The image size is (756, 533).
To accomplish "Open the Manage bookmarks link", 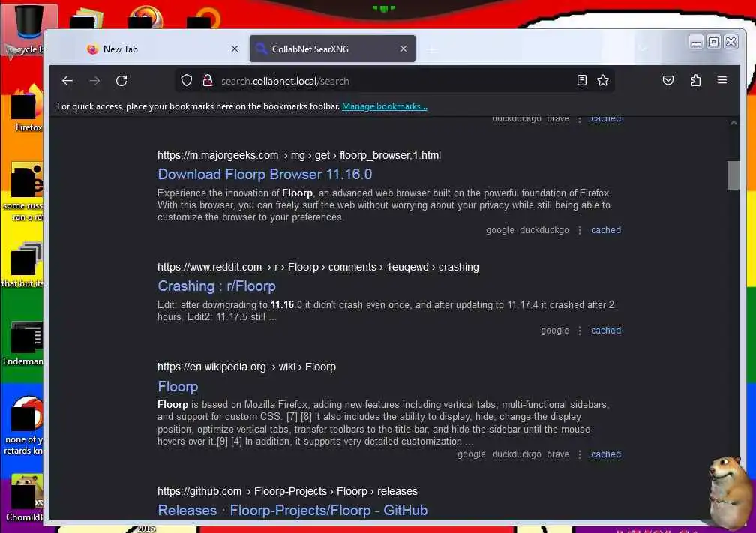I will 384,106.
